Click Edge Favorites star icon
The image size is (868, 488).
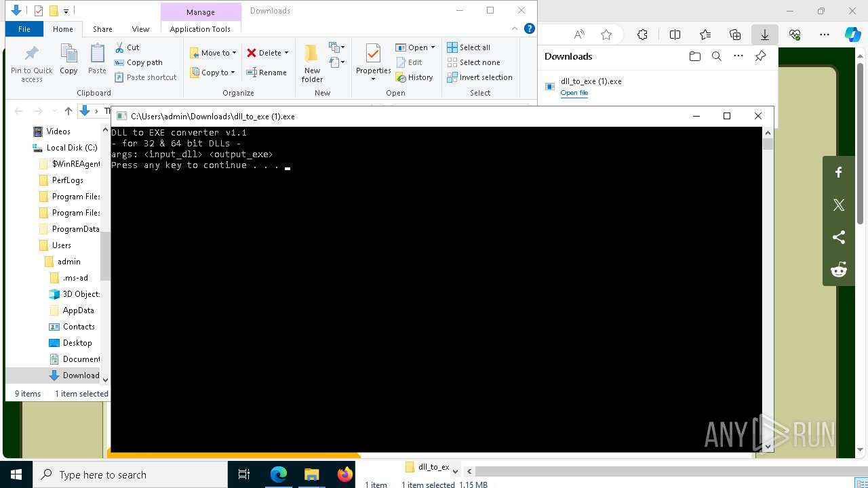606,35
